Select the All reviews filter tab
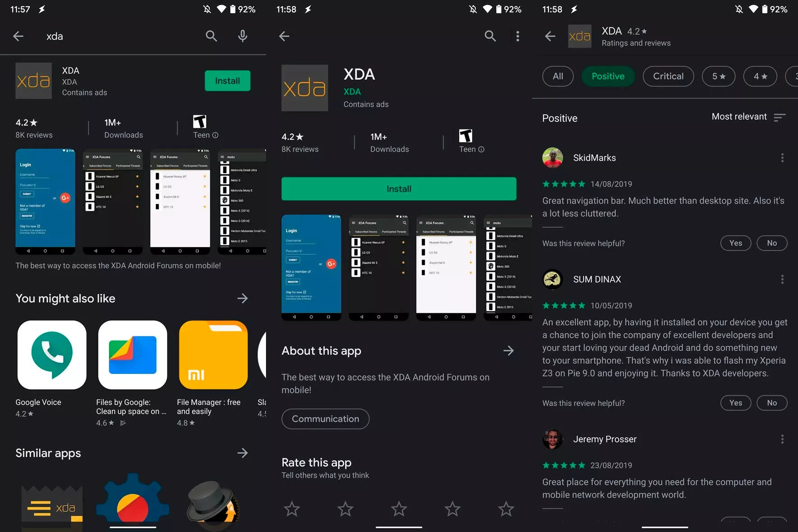This screenshot has height=532, width=798. (x=558, y=76)
